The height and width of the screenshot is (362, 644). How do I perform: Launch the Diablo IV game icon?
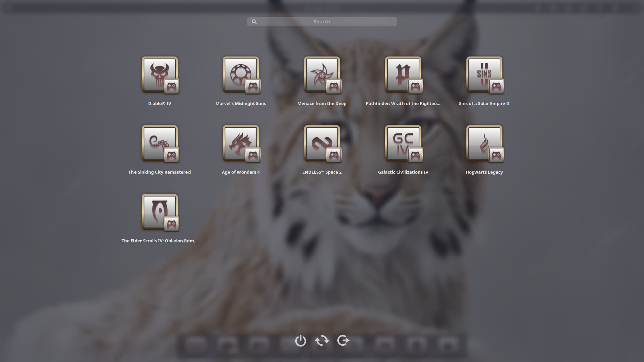pyautogui.click(x=160, y=75)
